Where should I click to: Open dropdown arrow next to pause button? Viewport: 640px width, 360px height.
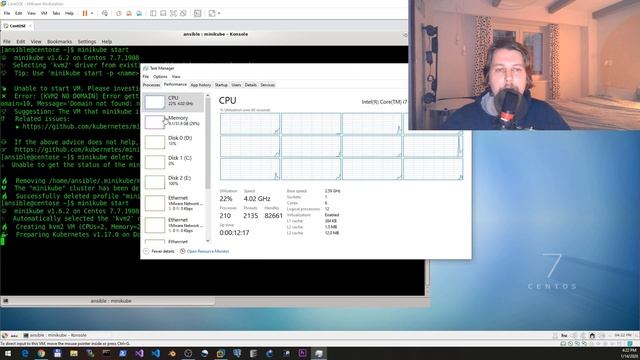[92, 13]
